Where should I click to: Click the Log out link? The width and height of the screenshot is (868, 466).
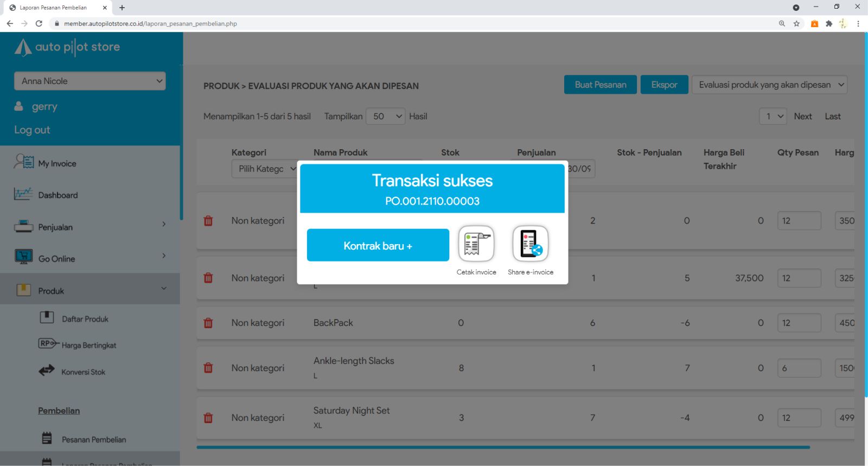[x=32, y=130]
